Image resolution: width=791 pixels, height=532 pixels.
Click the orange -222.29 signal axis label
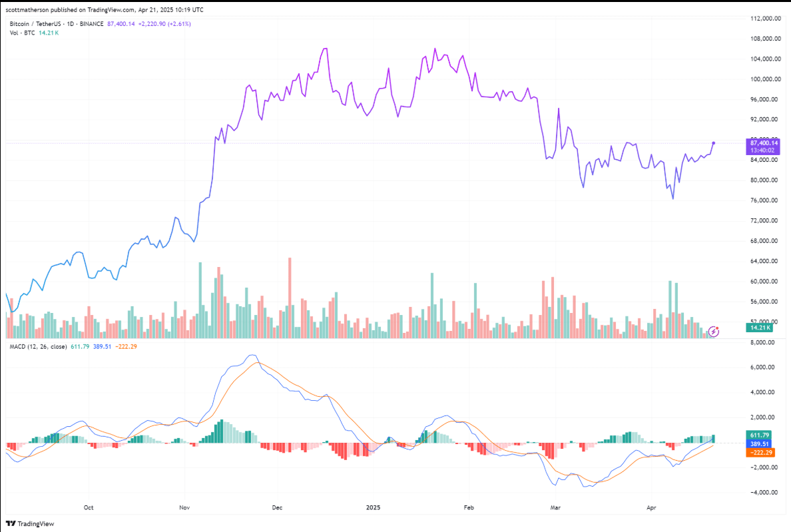(x=760, y=452)
